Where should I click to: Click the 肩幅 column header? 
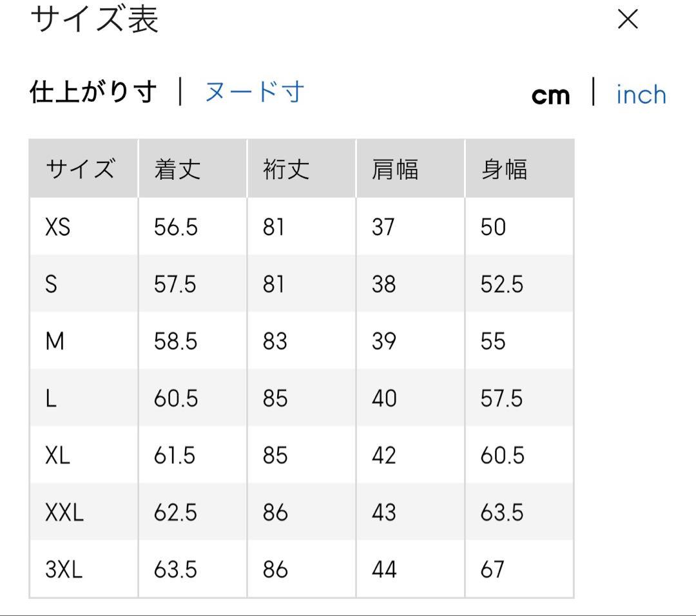pyautogui.click(x=395, y=169)
